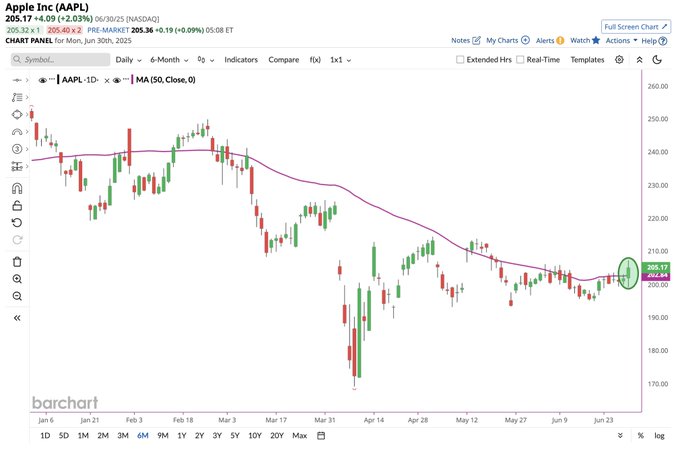Expand line tool options arrow
Image resolution: width=680 pixels, height=450 pixels.
point(27,80)
